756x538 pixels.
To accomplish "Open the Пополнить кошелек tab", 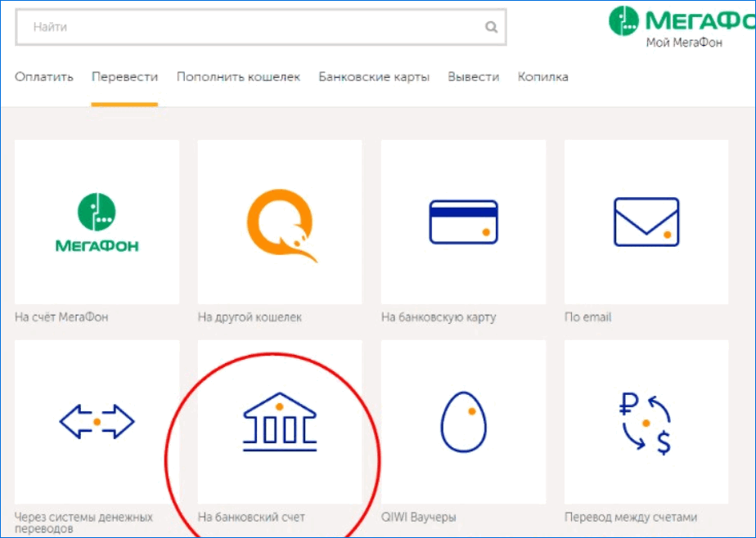I will point(238,77).
